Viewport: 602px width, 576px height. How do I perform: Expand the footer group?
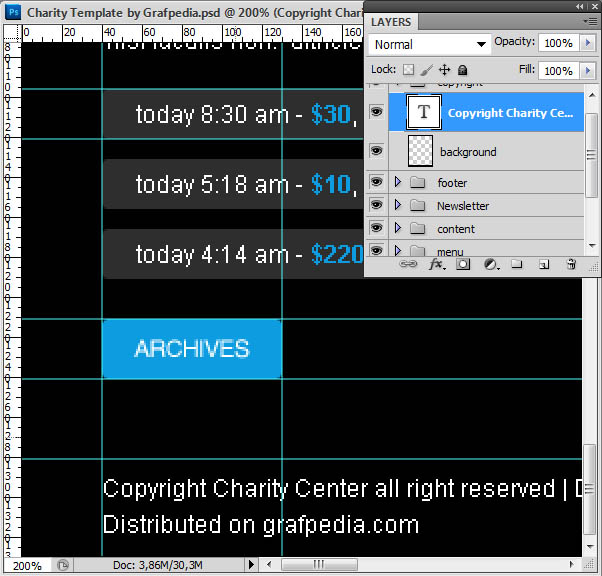point(398,182)
